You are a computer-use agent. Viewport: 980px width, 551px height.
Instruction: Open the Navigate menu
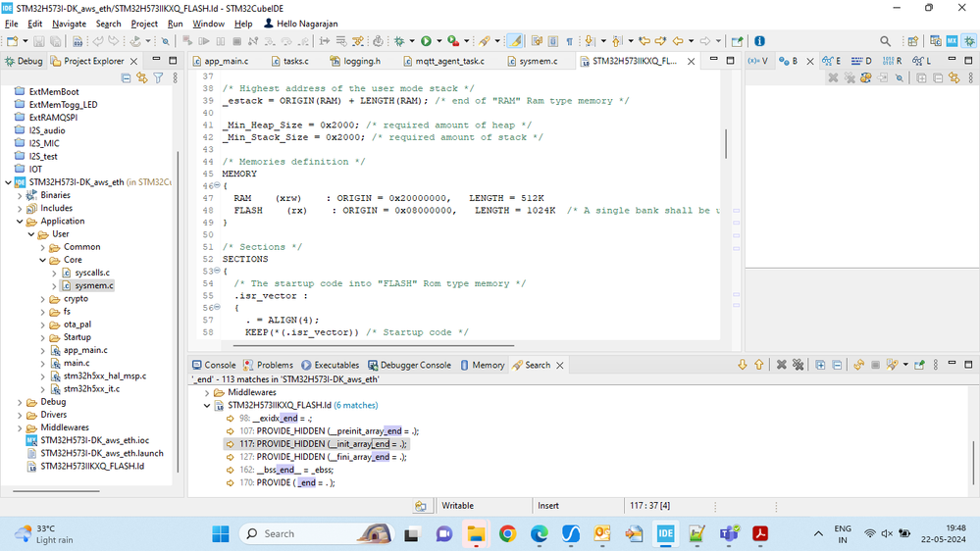click(x=69, y=24)
